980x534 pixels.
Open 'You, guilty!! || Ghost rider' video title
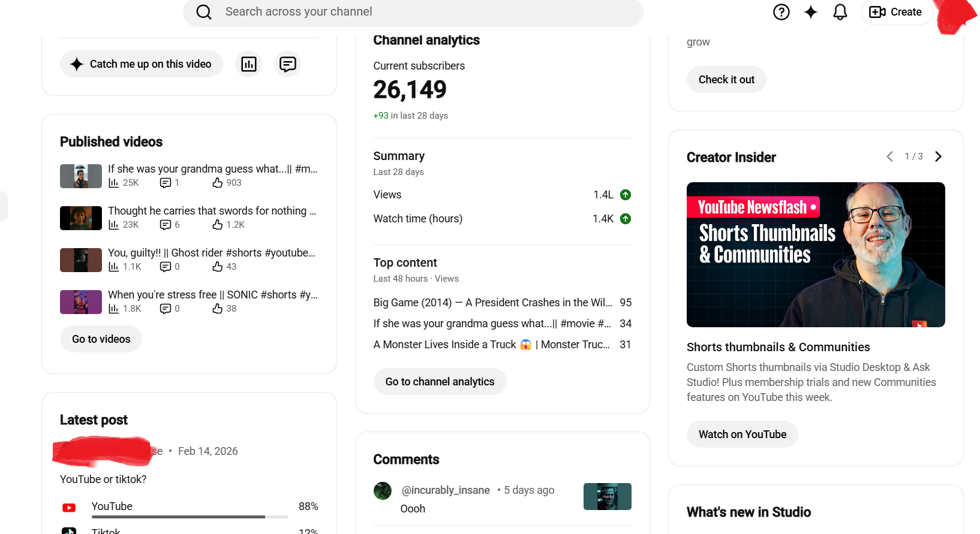(212, 253)
